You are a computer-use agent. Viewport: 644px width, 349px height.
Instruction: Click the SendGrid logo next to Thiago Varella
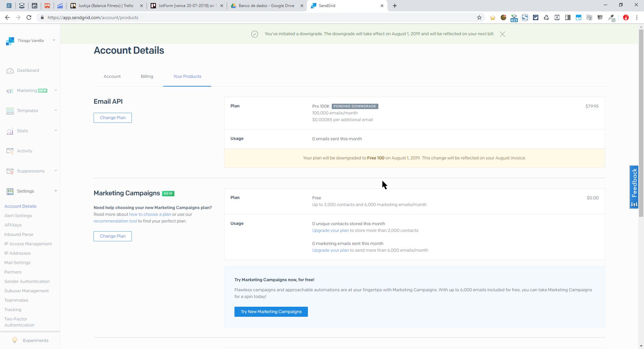point(10,41)
